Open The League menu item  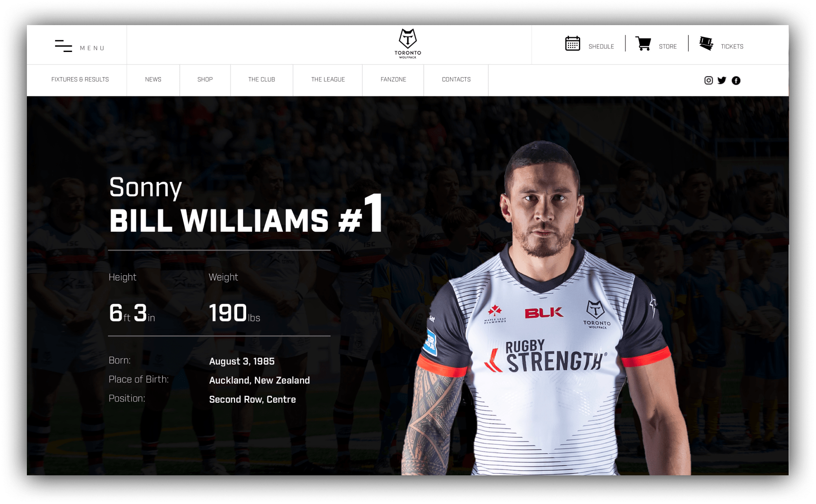(x=328, y=79)
